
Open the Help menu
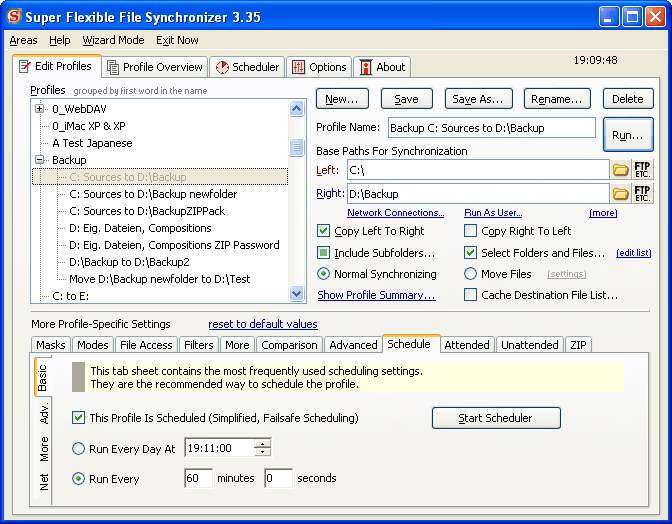[x=60, y=40]
